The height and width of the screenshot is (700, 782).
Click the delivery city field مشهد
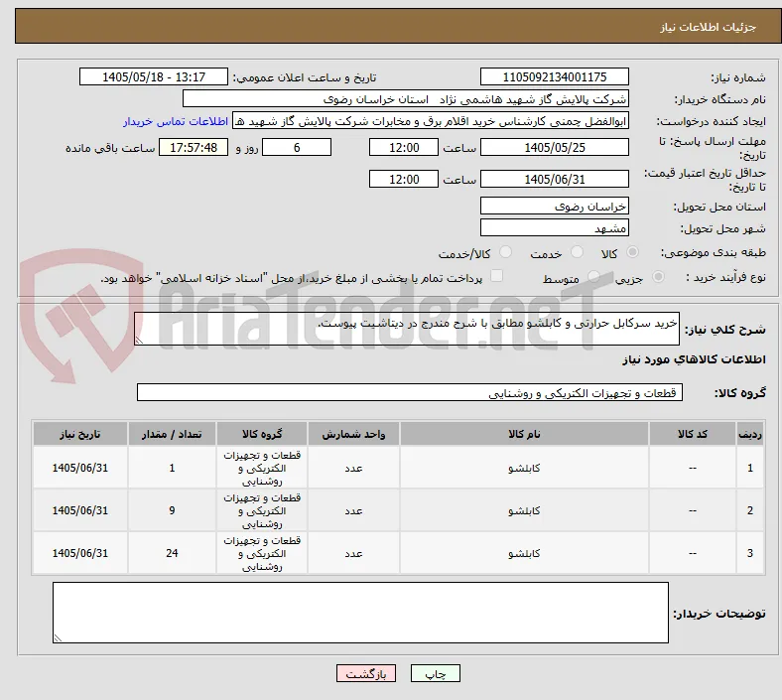(554, 228)
